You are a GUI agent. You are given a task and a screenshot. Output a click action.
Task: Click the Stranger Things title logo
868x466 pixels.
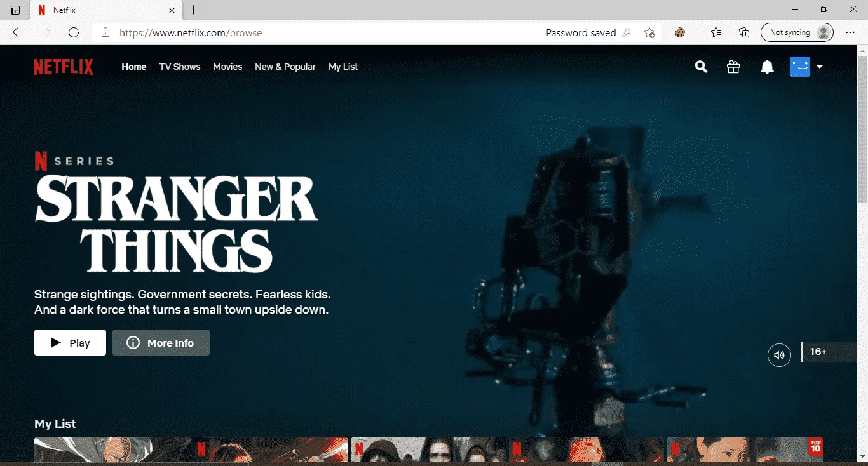[x=176, y=223]
